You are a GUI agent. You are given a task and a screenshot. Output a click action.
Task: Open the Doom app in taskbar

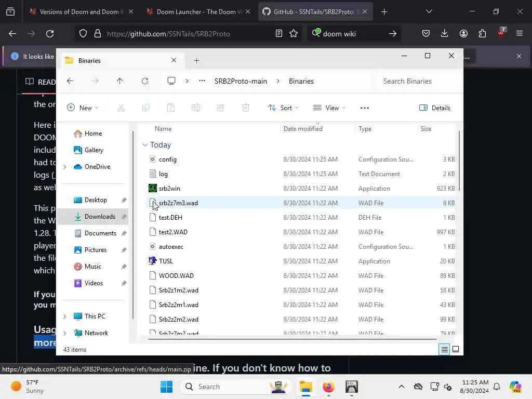(x=352, y=387)
